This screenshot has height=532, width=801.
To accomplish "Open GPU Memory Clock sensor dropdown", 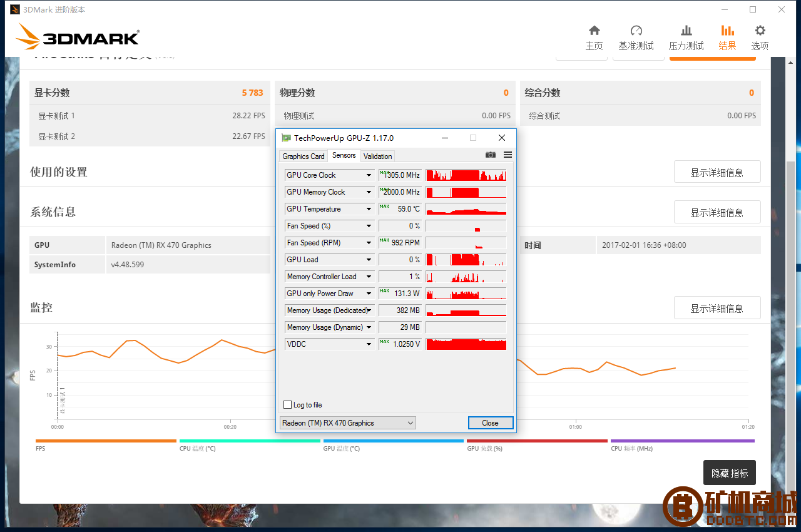I will [369, 192].
